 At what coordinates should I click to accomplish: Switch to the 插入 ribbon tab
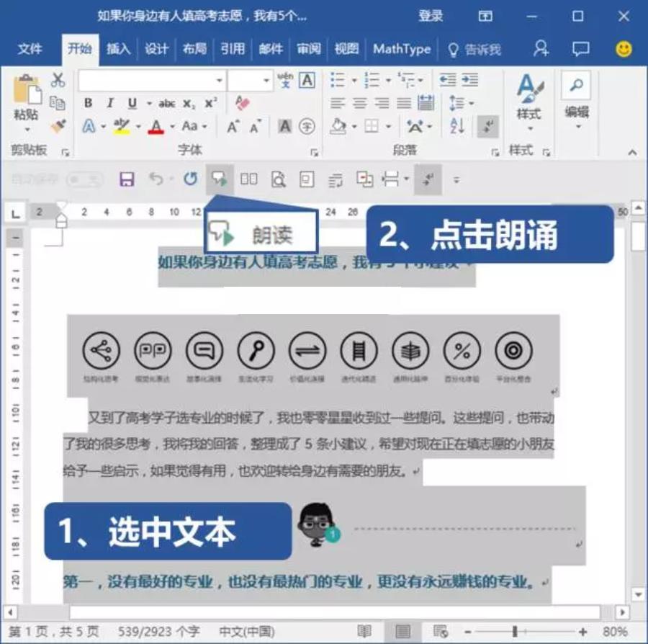point(118,50)
